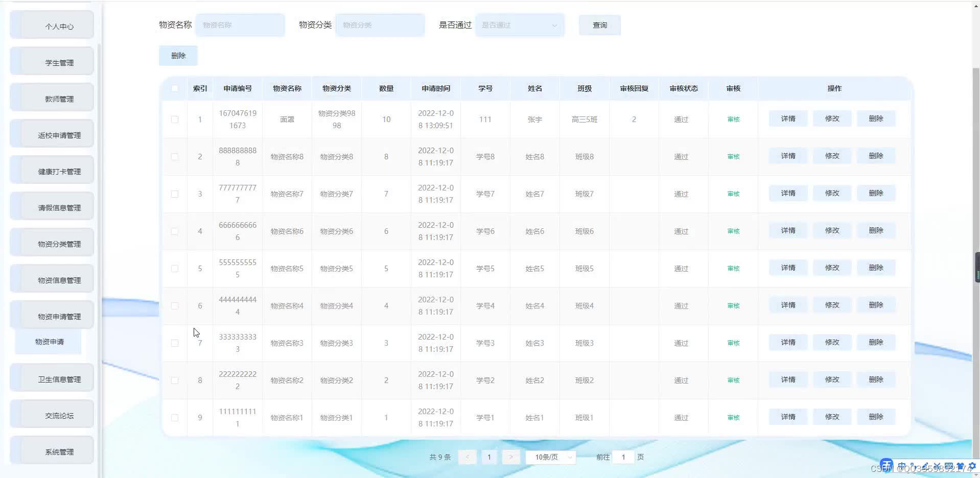Open 个人中心 in sidebar
The image size is (980, 478).
pyautogui.click(x=52, y=25)
